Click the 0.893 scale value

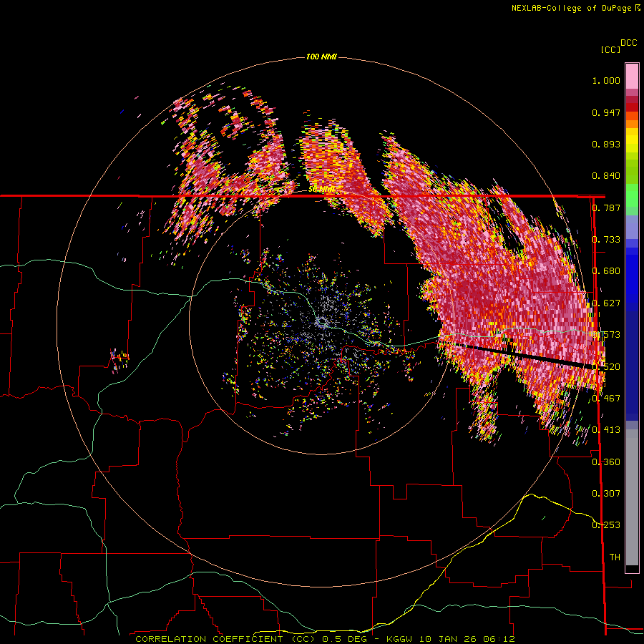click(x=606, y=144)
